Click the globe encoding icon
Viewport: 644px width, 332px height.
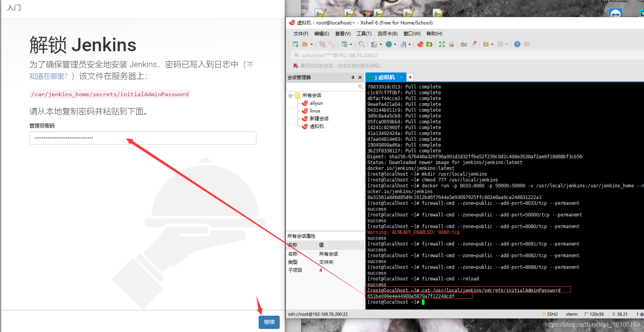click(389, 44)
